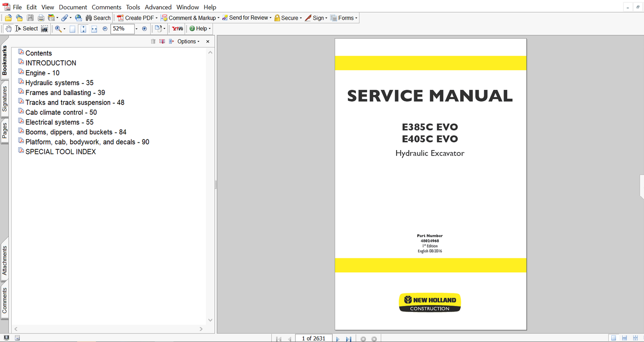This screenshot has height=342, width=644.
Task: Go to next page arrow
Action: (x=338, y=339)
